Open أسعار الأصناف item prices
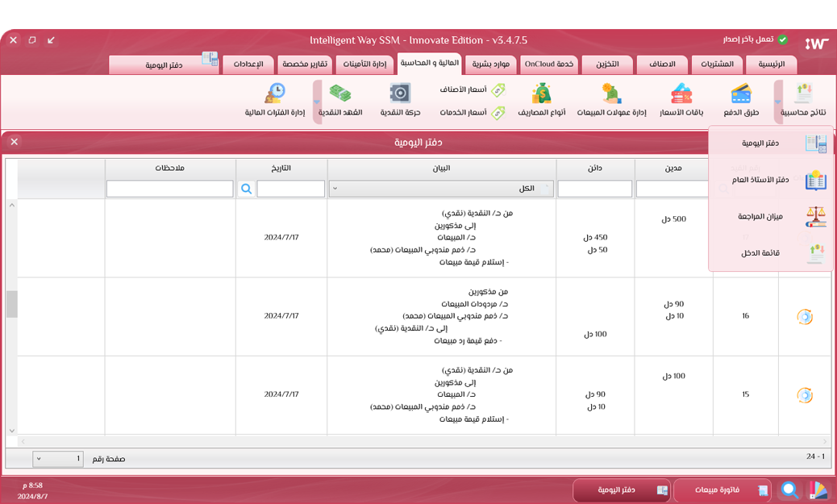 click(x=472, y=90)
